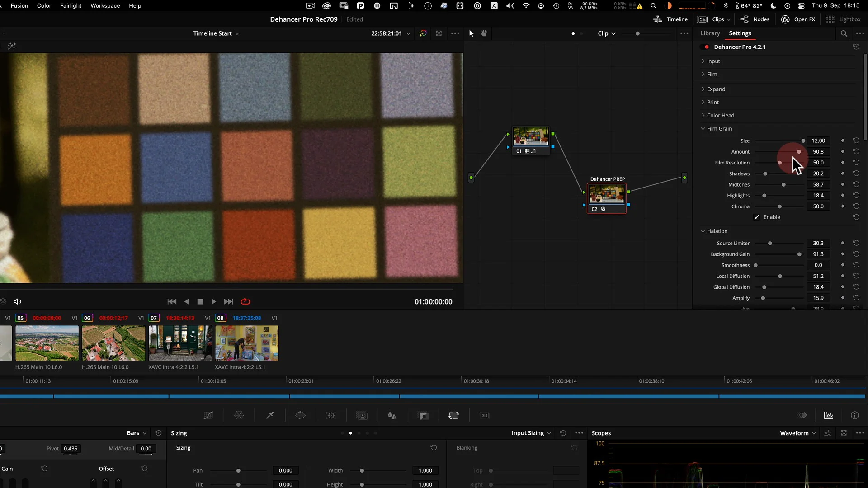
Task: Toggle the Dehancer Pro plugin enable dot
Action: tap(706, 47)
